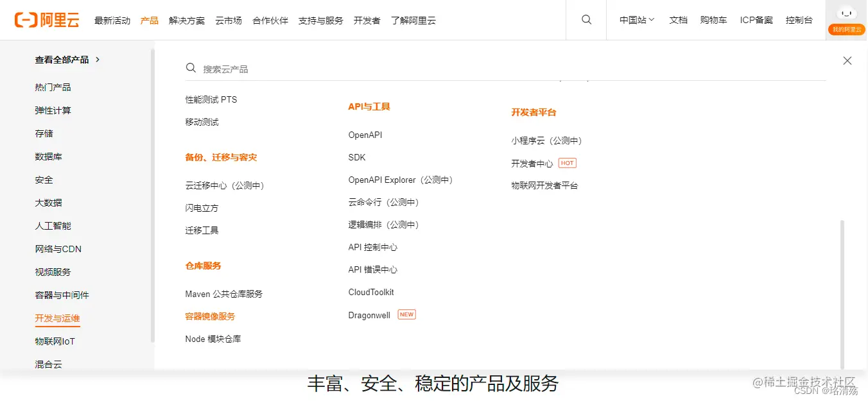Open API 控制中心 link
868x401 pixels.
[373, 247]
